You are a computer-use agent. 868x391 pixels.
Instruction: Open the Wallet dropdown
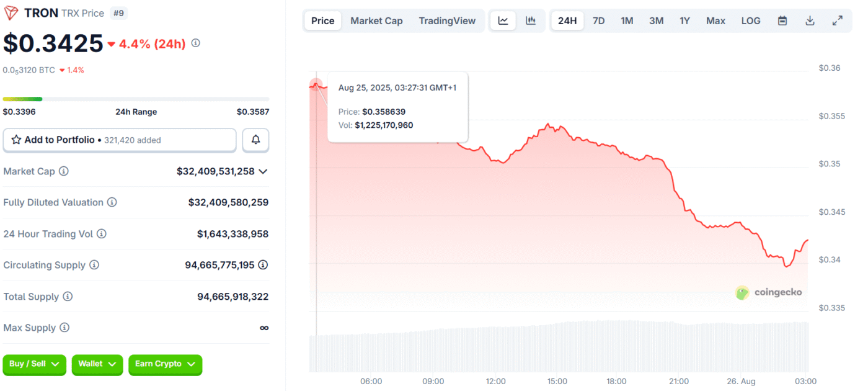pos(97,364)
